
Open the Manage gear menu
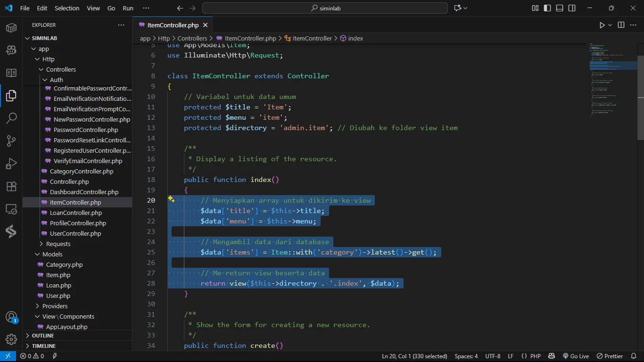pyautogui.click(x=11, y=339)
